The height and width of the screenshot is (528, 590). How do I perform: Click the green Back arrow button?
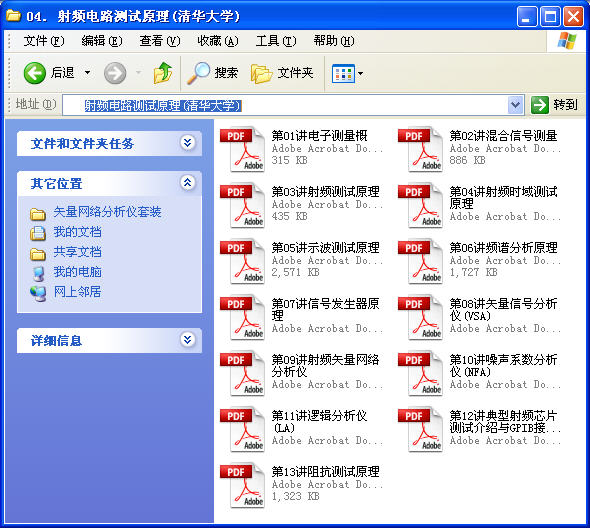click(35, 73)
